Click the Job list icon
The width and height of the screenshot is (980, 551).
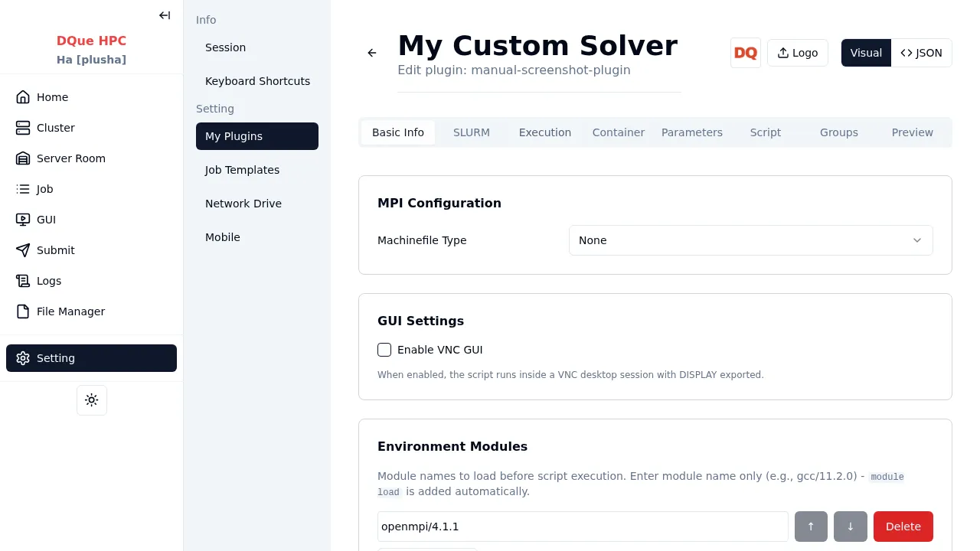coord(23,189)
